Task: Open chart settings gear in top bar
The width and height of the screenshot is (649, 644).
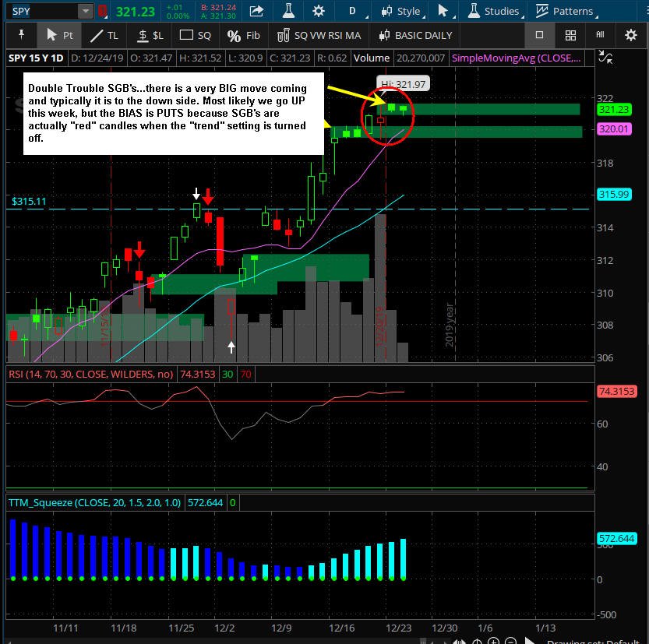Action: point(319,11)
